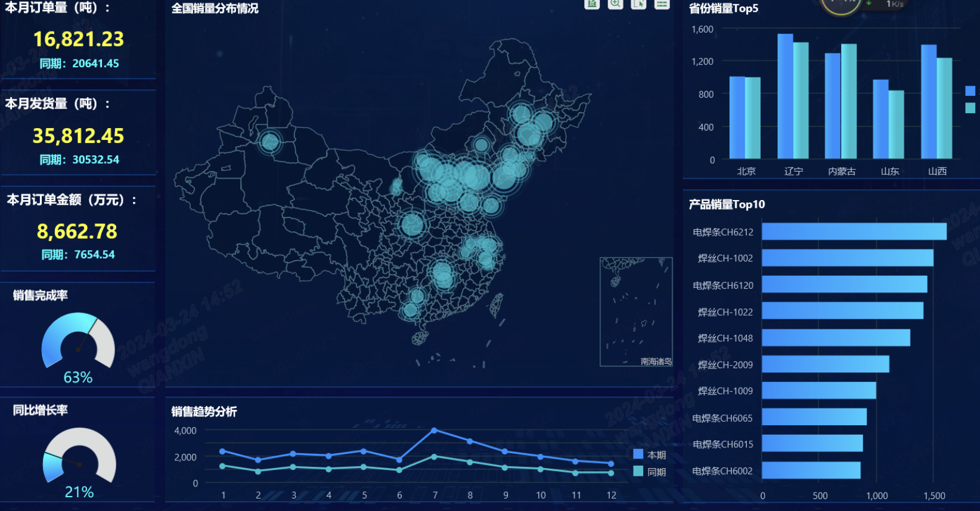Click the teal bar for 山西
The image size is (980, 511).
point(944,108)
